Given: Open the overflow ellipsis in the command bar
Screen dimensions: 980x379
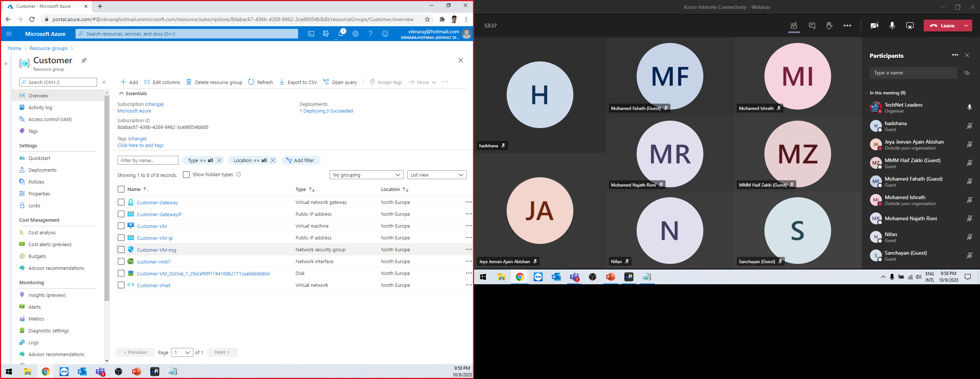Looking at the screenshot, I should [445, 82].
